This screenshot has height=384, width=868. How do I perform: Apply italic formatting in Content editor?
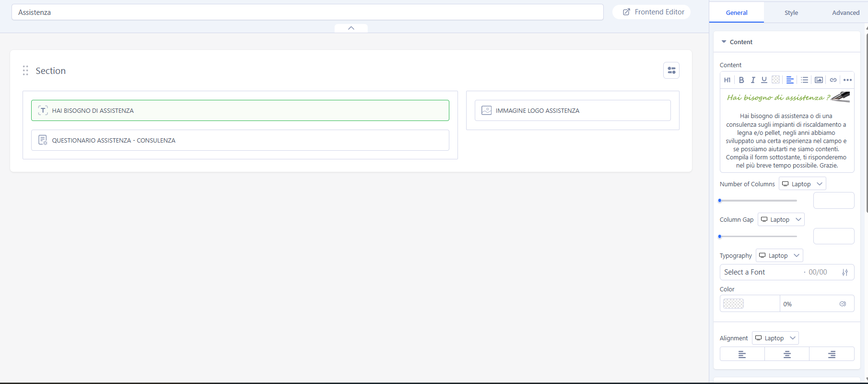[753, 80]
